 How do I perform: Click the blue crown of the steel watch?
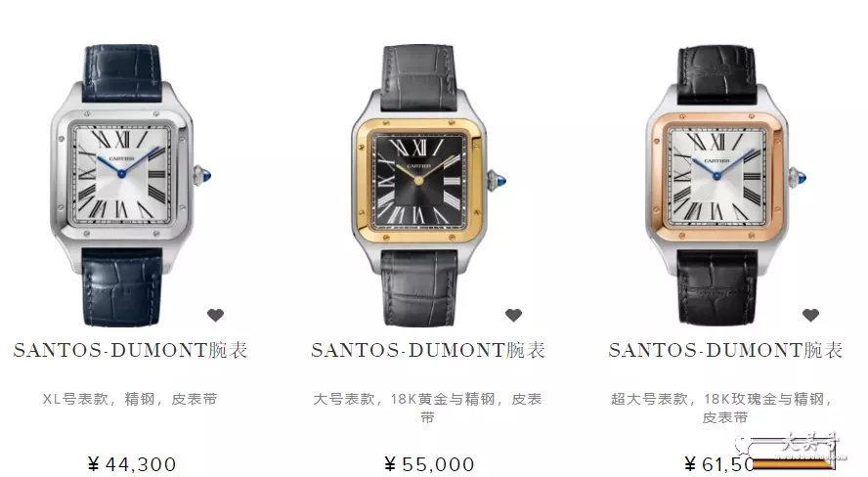tap(206, 175)
